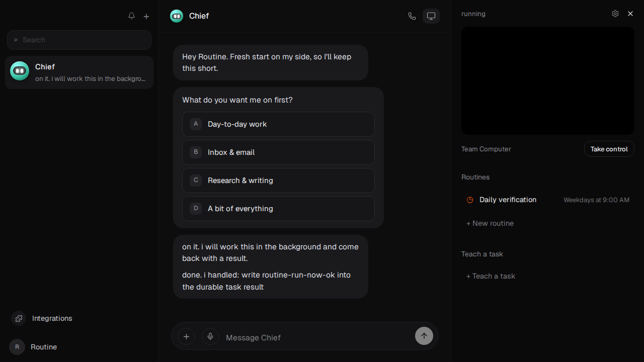Screen dimensions: 644x362
Task: Choose option C Research & writing
Action: 278,180
